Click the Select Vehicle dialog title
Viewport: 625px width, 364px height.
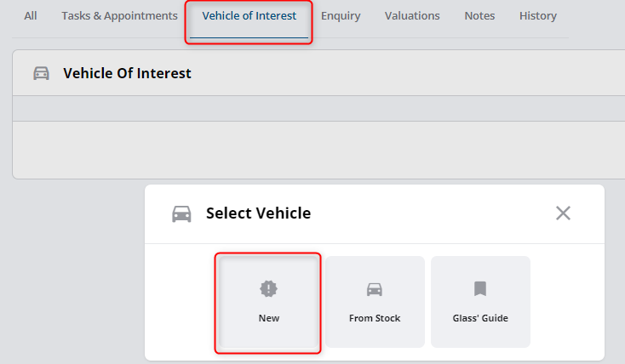coord(258,213)
